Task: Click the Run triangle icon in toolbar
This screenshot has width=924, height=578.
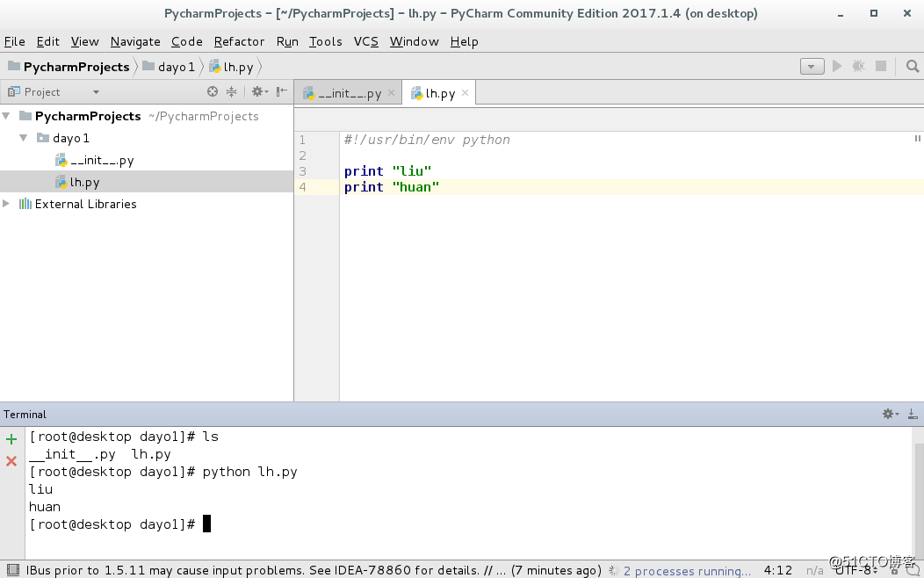Action: (837, 66)
